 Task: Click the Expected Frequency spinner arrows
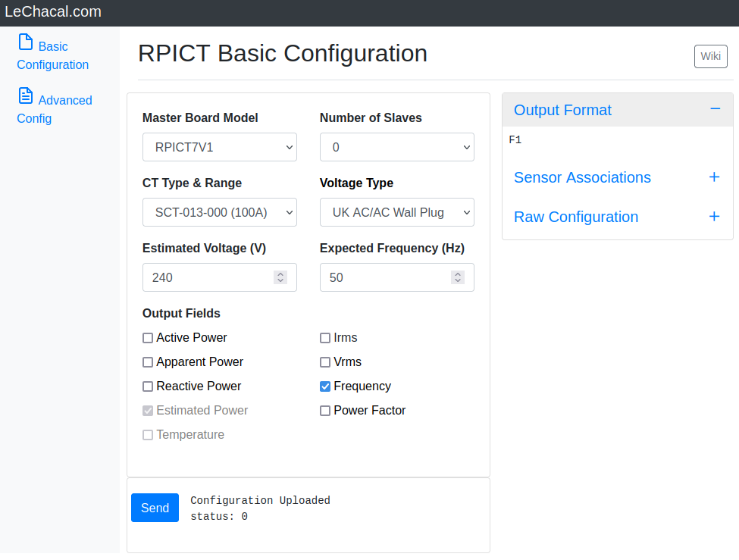(458, 277)
